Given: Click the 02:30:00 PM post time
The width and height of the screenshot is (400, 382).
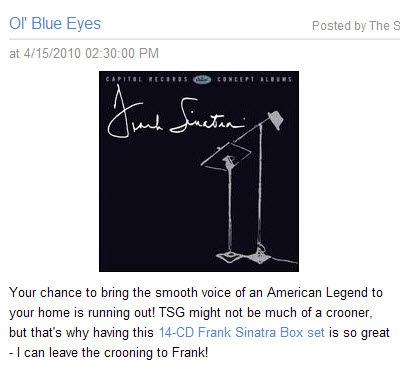Looking at the screenshot, I should [x=122, y=53].
